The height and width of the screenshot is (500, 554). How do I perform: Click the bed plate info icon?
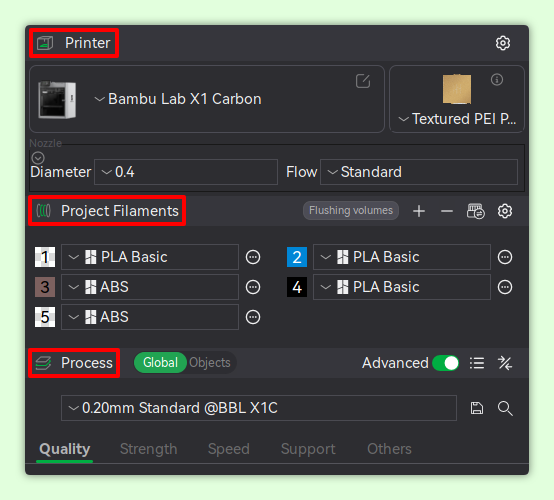(x=497, y=80)
